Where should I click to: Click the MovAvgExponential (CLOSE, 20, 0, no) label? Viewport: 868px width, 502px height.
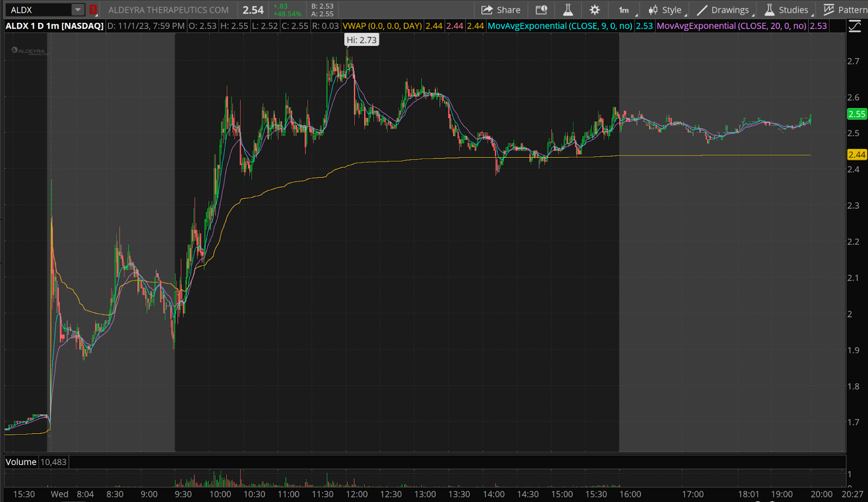[731, 26]
